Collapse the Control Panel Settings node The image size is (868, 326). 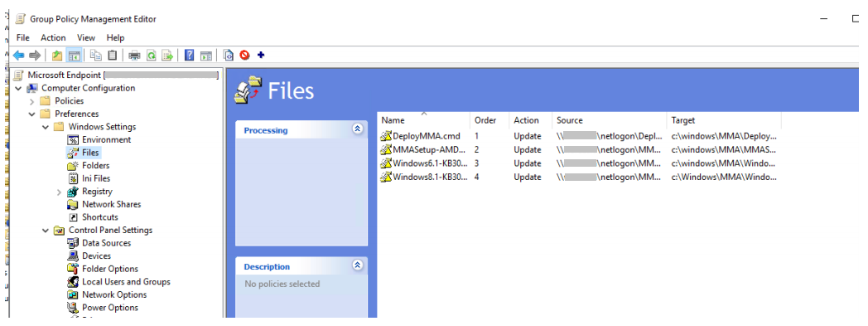tap(46, 230)
